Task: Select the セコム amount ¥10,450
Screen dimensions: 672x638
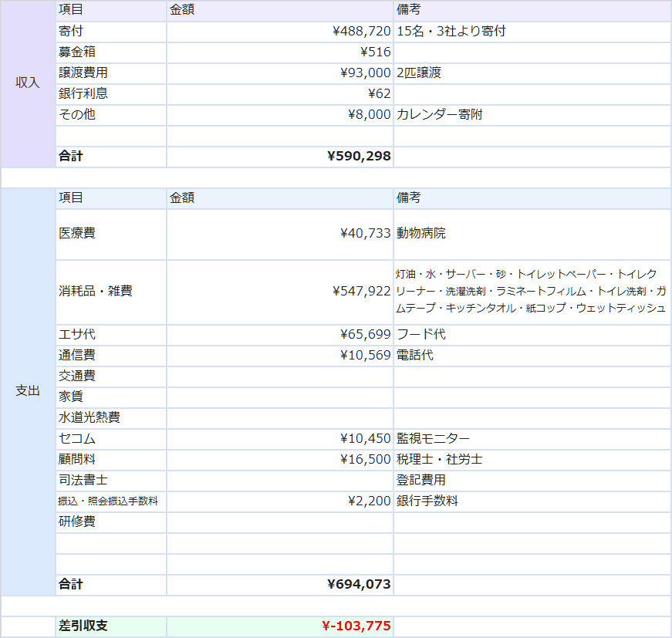Action: tap(365, 439)
